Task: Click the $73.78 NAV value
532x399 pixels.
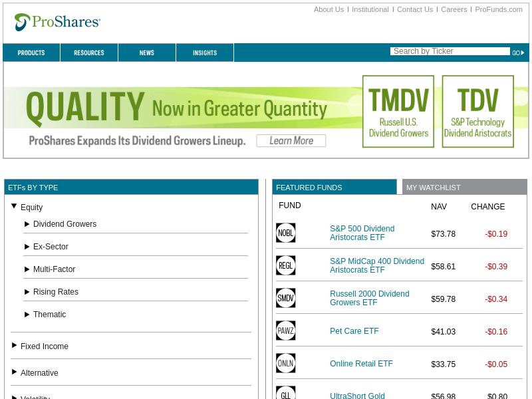Action: click(x=443, y=234)
